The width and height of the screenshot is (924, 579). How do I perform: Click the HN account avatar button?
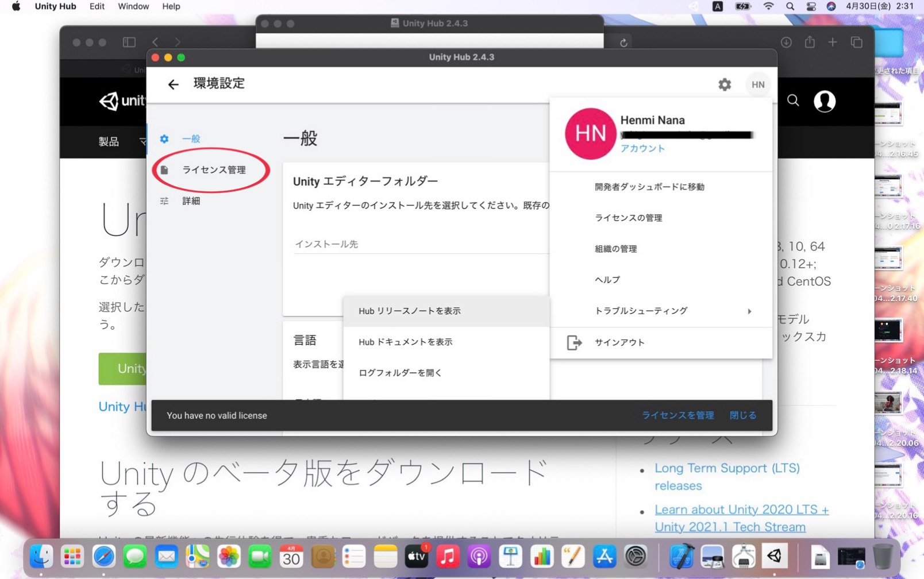click(758, 84)
